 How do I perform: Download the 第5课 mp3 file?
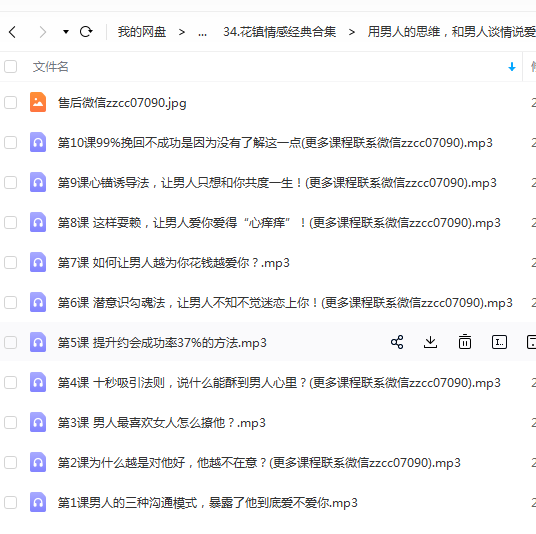tap(430, 342)
